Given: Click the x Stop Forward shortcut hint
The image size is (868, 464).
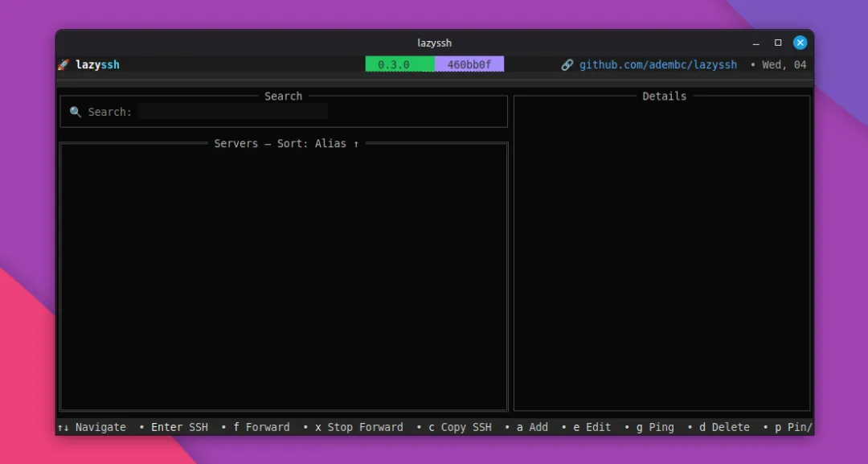Looking at the screenshot, I should click(x=359, y=427).
